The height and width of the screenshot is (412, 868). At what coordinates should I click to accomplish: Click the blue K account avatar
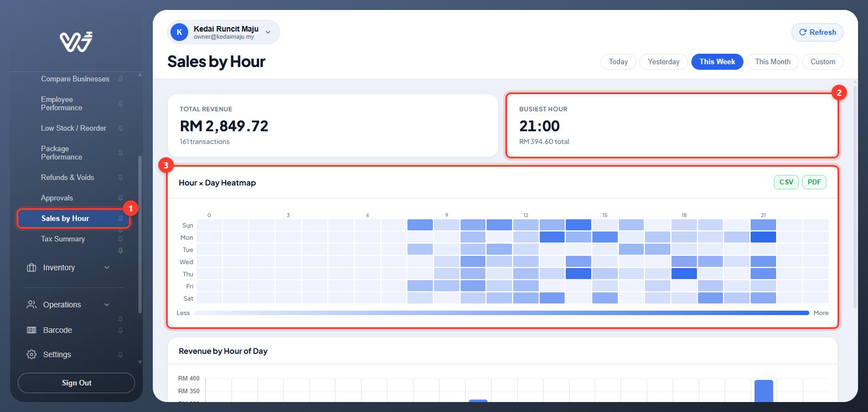pos(179,32)
